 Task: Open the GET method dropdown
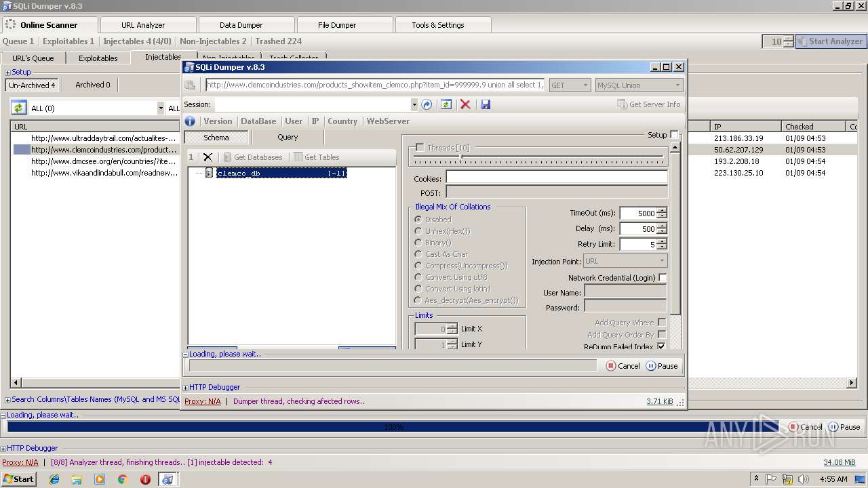point(569,85)
